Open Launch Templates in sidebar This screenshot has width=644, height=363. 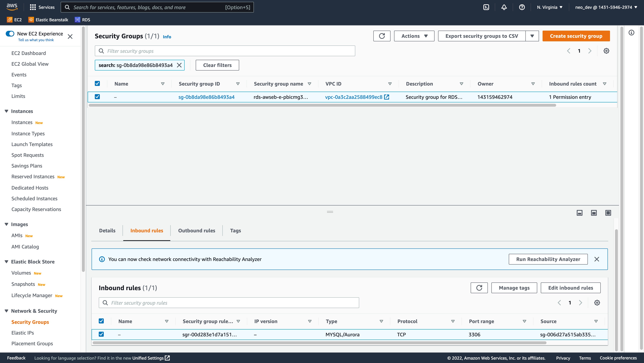(x=32, y=144)
